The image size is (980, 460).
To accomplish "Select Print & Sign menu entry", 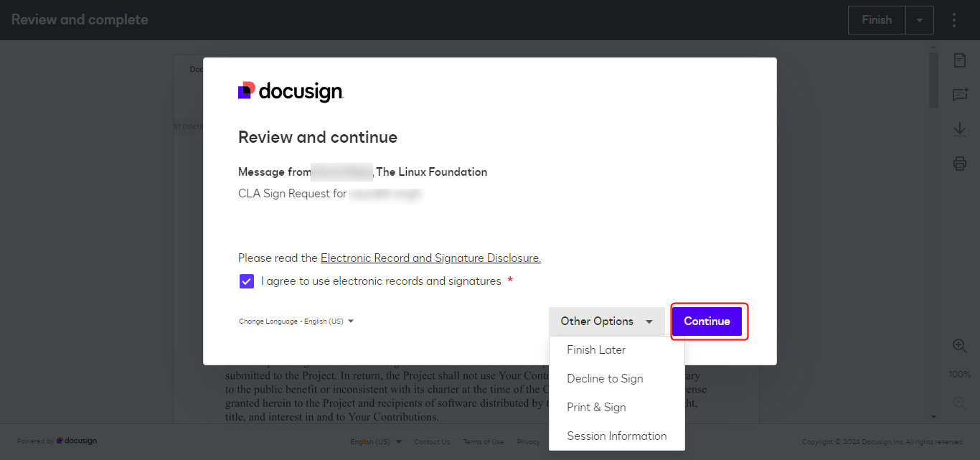I will click(x=596, y=408).
